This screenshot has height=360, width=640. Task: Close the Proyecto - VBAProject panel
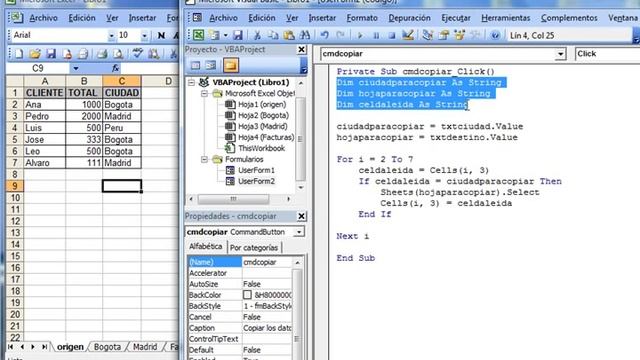(301, 50)
